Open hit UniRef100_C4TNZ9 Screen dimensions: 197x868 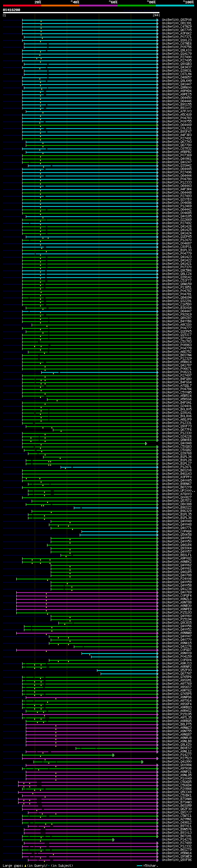click(177, 26)
